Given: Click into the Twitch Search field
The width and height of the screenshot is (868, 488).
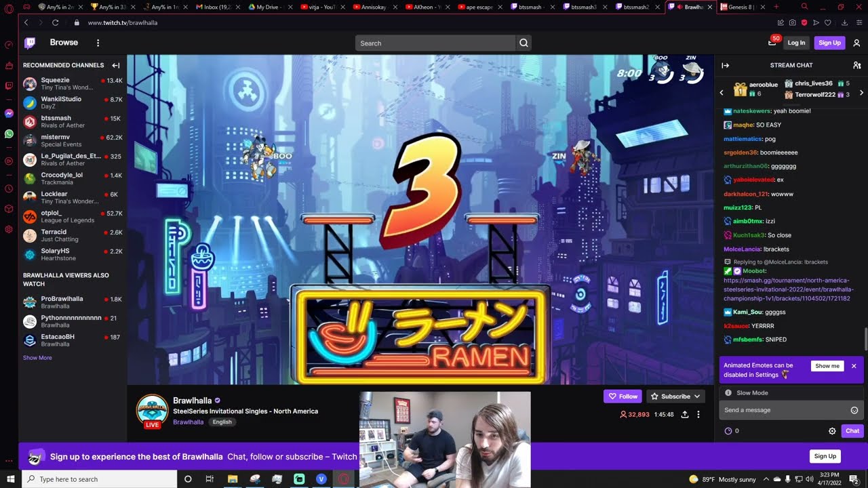Looking at the screenshot, I should pyautogui.click(x=435, y=43).
